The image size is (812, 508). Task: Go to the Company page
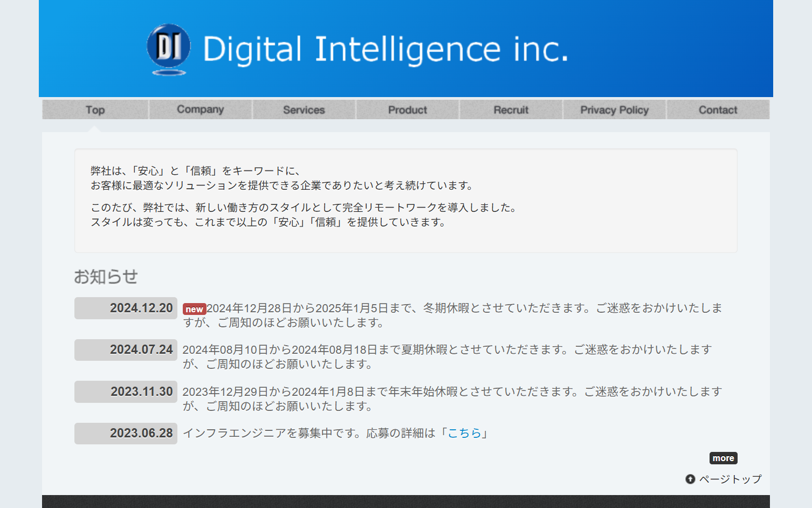[x=200, y=109]
